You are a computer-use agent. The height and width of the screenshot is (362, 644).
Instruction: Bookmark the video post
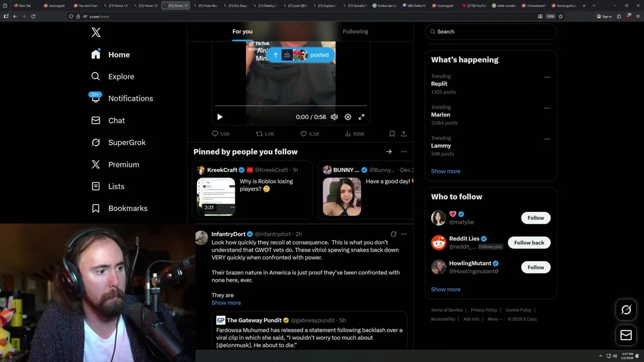[392, 134]
